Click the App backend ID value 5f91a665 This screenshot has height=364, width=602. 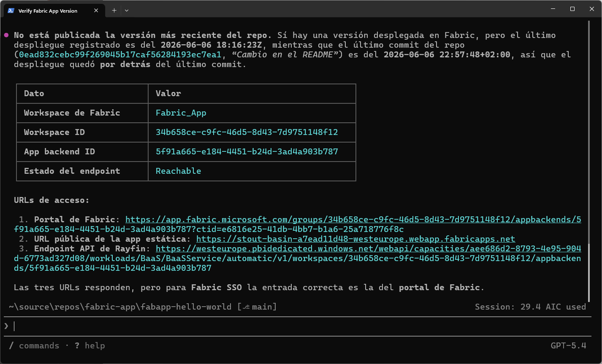[x=247, y=151]
